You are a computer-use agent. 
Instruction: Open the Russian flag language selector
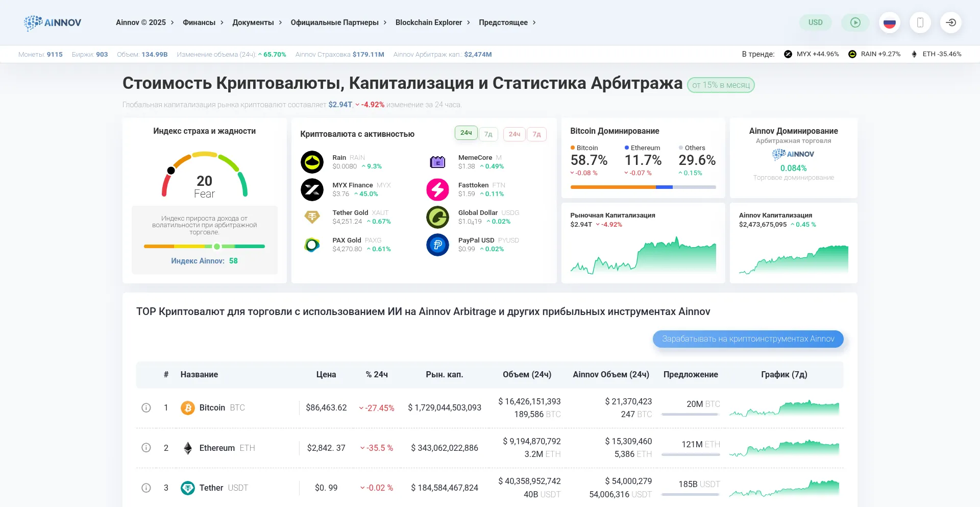pyautogui.click(x=889, y=22)
